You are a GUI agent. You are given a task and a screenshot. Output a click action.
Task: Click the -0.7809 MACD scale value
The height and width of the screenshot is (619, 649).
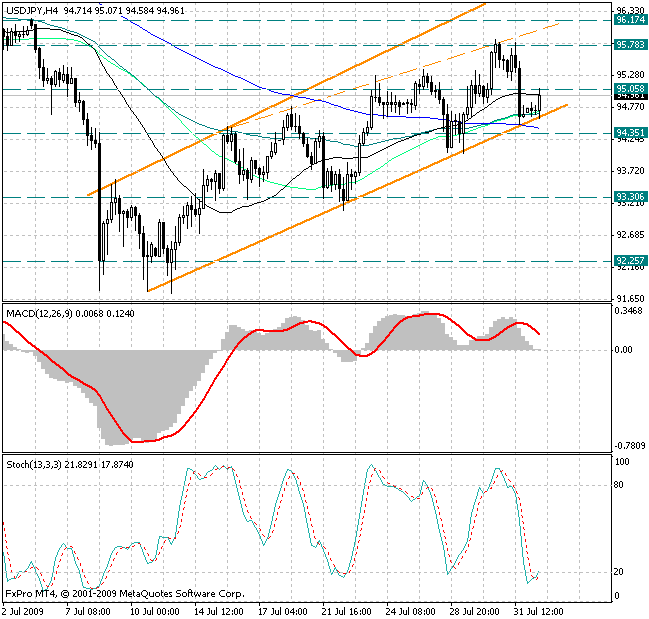630,446
